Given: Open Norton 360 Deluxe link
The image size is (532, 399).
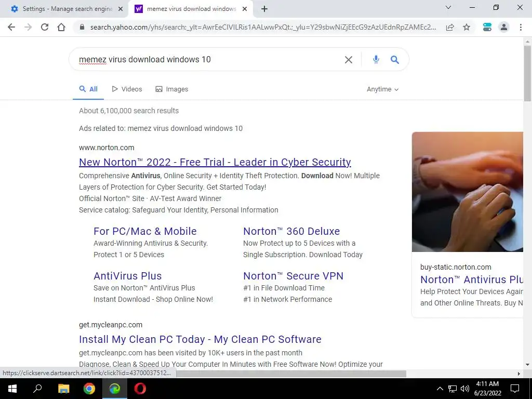Looking at the screenshot, I should [x=291, y=231].
